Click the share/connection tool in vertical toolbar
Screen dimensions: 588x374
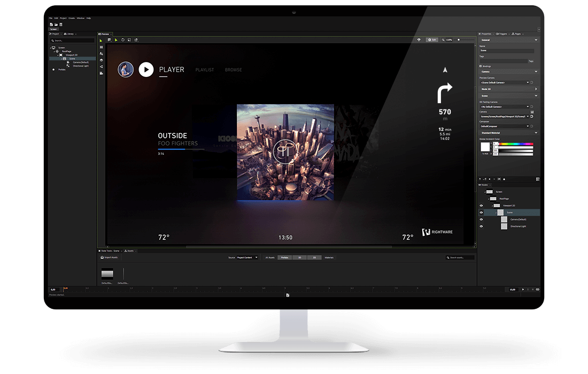point(101,67)
